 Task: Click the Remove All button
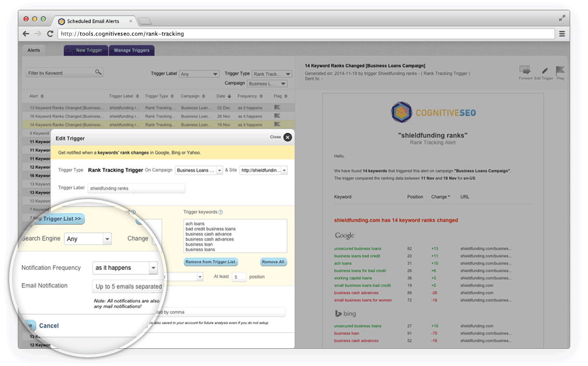tap(273, 262)
